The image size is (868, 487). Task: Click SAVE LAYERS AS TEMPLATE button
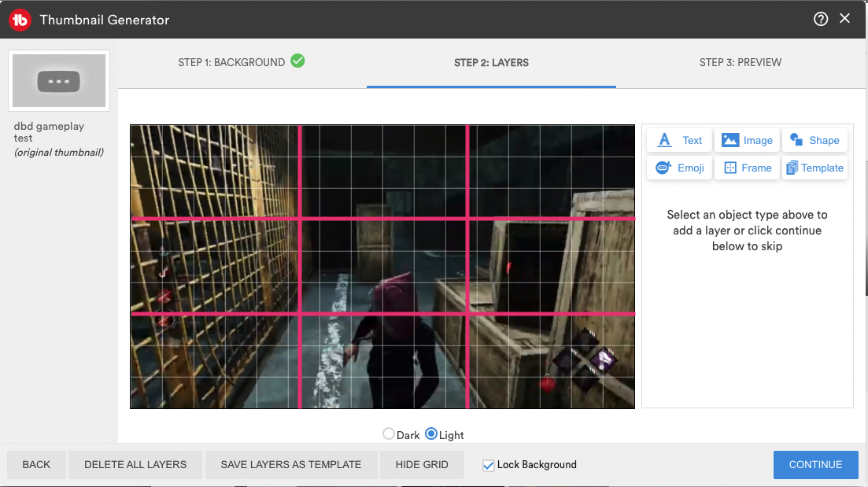tap(291, 465)
